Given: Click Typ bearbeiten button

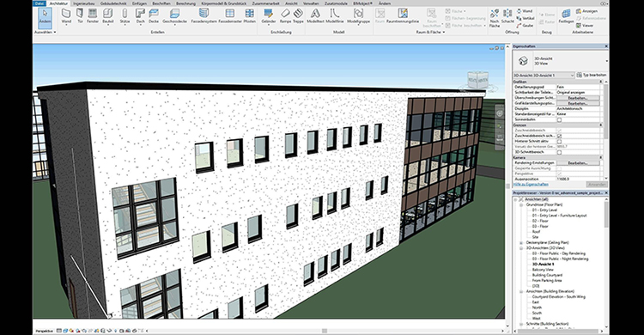Looking at the screenshot, I should 592,76.
